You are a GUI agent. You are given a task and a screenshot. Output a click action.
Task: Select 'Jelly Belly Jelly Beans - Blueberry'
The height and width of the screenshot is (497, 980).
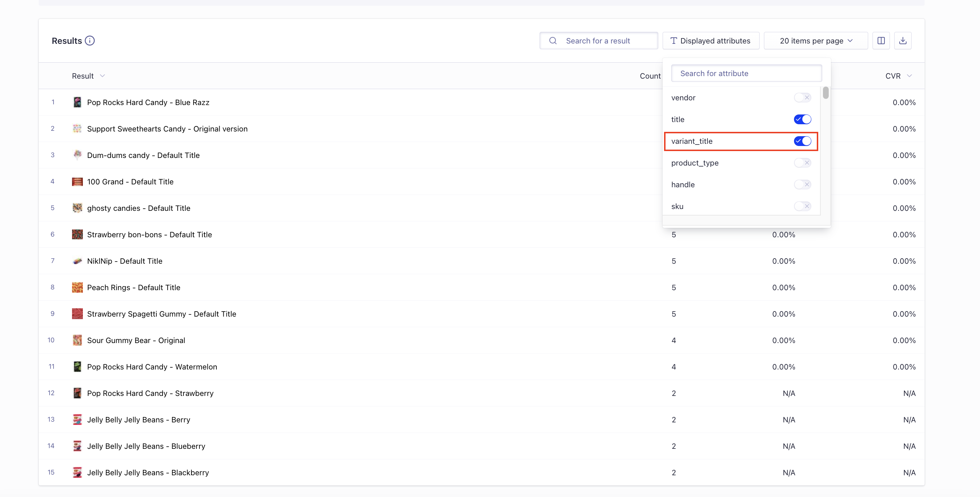click(146, 446)
